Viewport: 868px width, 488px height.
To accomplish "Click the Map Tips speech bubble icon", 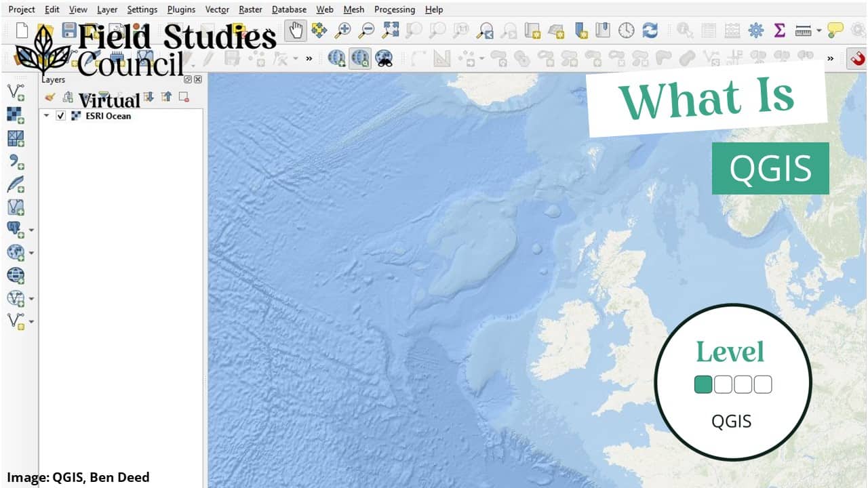I will 835,30.
